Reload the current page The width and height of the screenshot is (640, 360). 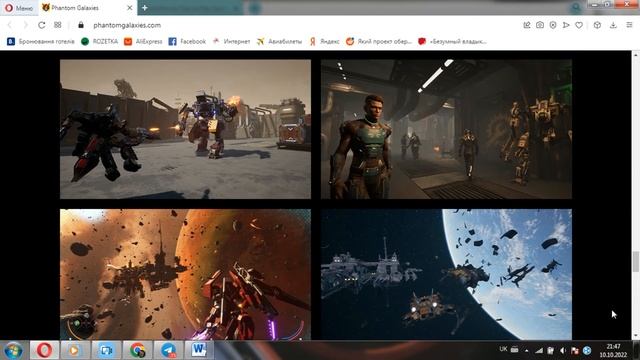click(41, 25)
